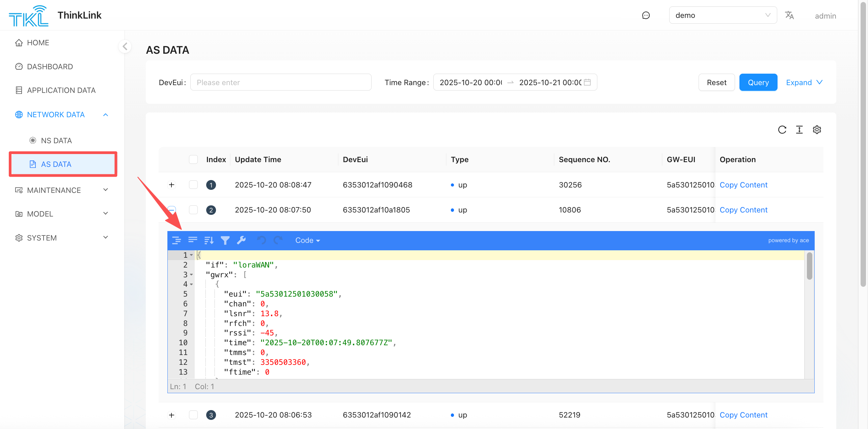The height and width of the screenshot is (429, 868).
Task: Tick the checkbox for row 3
Action: pyautogui.click(x=193, y=415)
